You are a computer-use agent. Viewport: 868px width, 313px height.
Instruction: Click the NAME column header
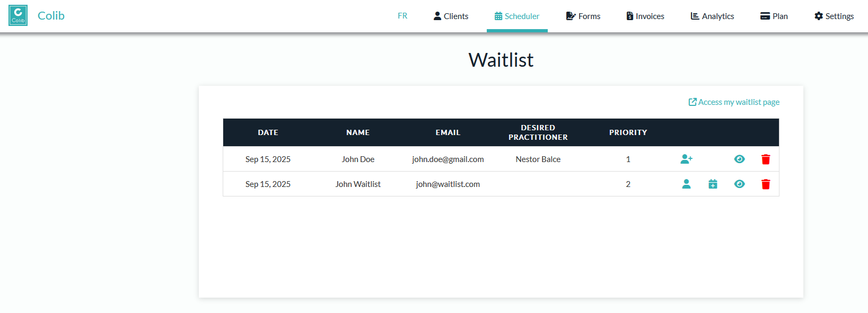click(358, 132)
